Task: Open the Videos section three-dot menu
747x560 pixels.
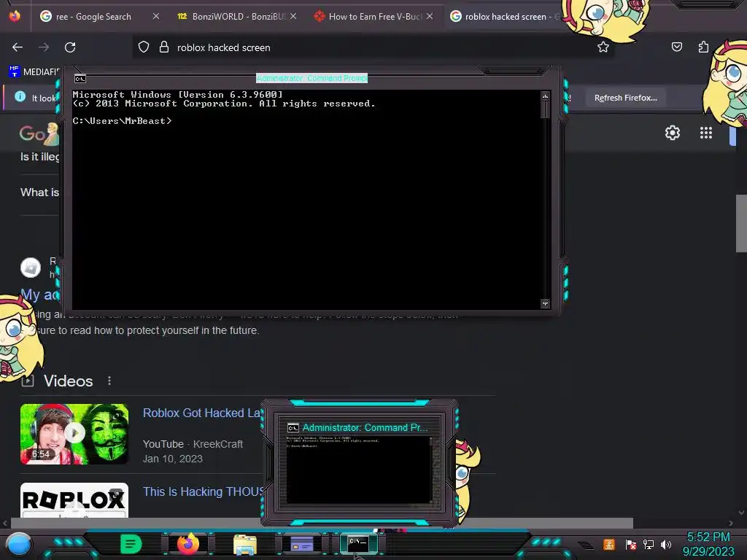Action: coord(109,381)
